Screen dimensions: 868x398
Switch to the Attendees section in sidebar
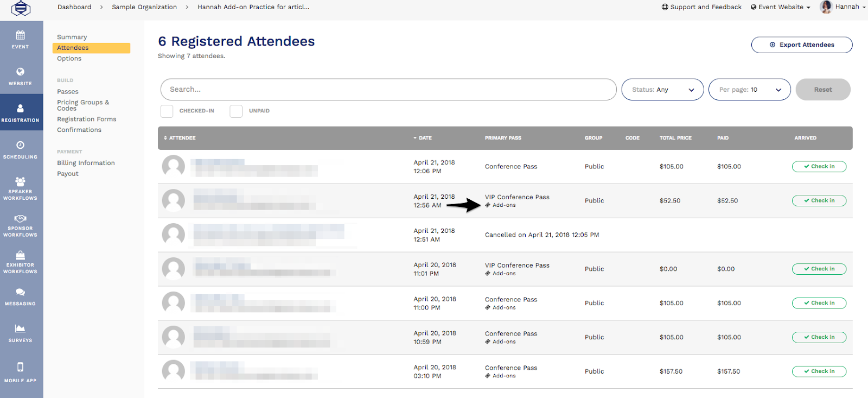pos(72,48)
